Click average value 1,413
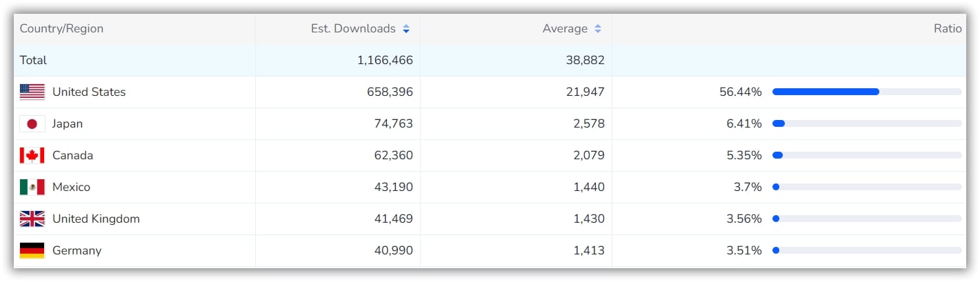980x282 pixels. coord(589,250)
